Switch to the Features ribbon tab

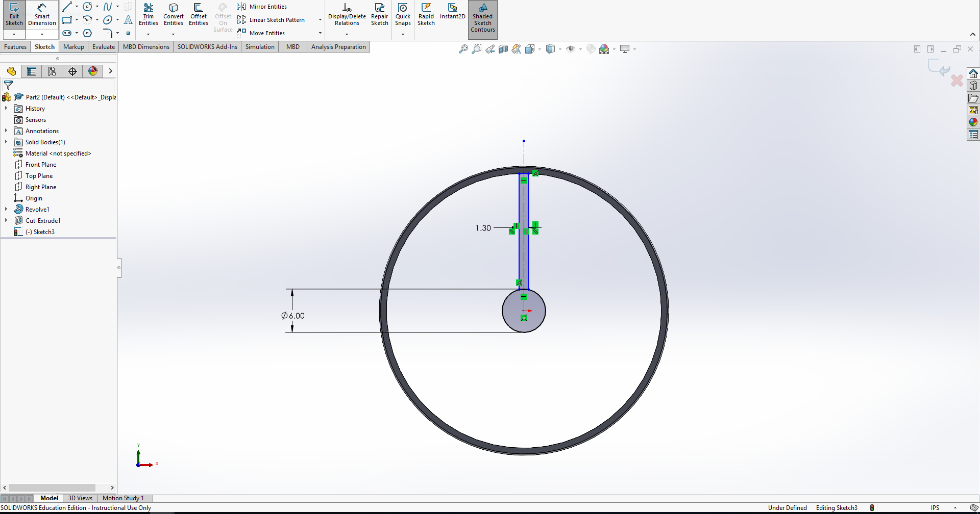click(15, 46)
